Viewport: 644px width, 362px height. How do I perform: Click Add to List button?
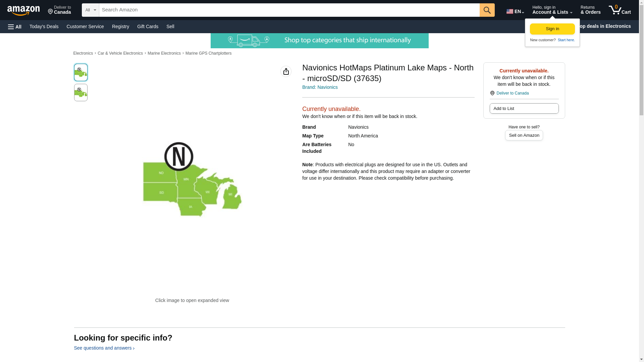click(524, 109)
